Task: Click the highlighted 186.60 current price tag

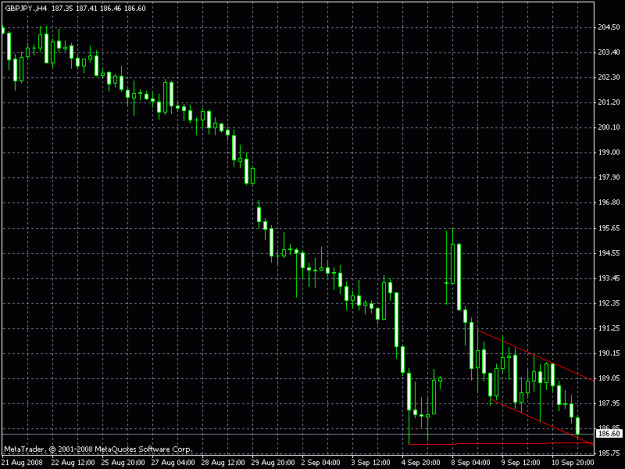Action: (609, 433)
